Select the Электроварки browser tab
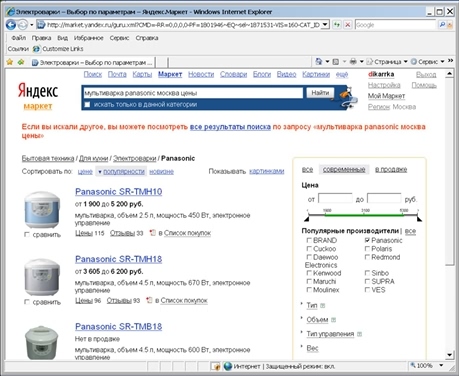Image resolution: width=459 pixels, height=376 pixels. 92,62
